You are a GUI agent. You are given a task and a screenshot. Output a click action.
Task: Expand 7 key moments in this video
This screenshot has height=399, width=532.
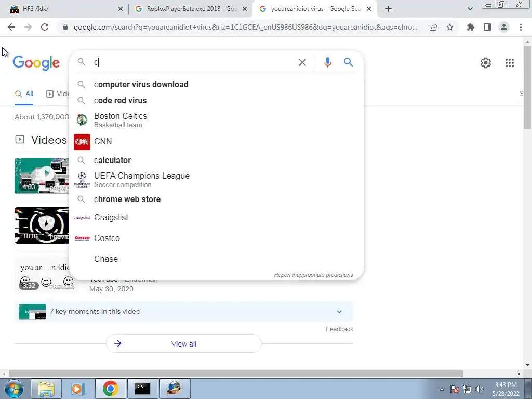[183, 312]
